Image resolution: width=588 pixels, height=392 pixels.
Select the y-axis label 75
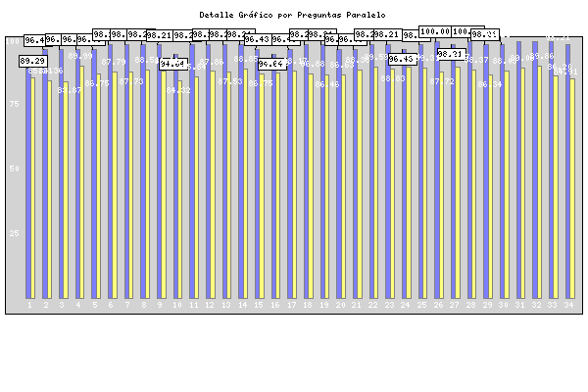click(x=14, y=104)
